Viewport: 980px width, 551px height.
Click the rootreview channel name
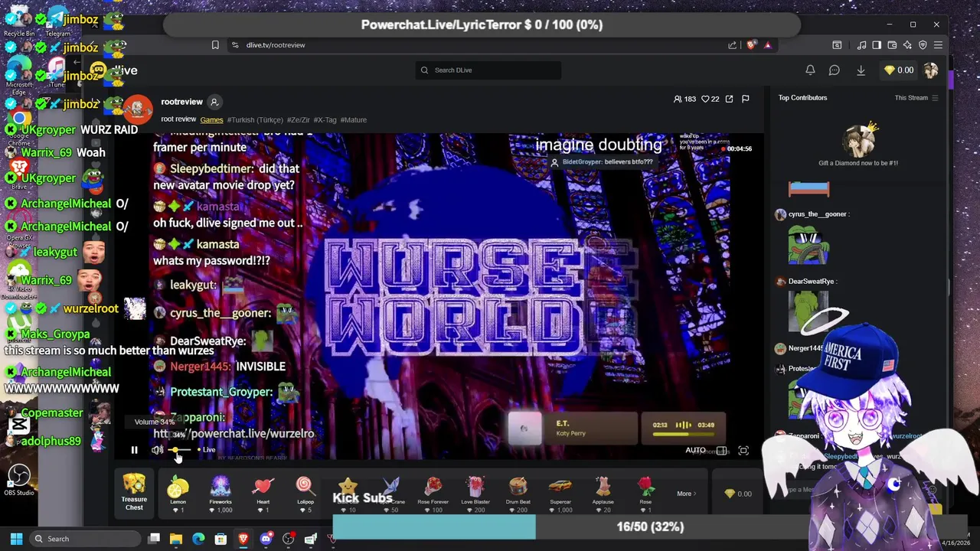(x=181, y=102)
